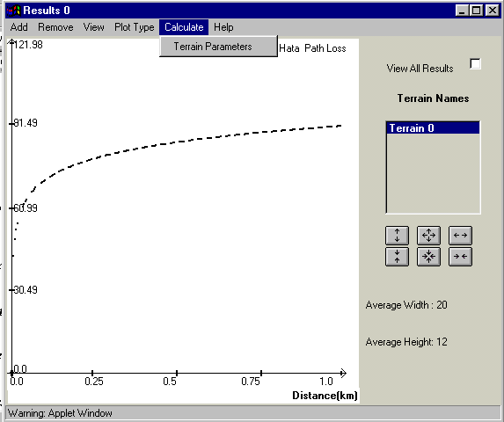This screenshot has width=504, height=422.
Task: Select Terrain 0 in the Terrain Names list
Action: click(433, 128)
